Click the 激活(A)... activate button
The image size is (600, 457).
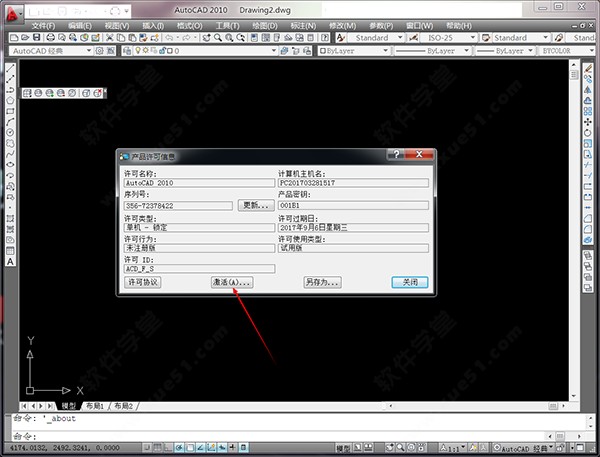tap(231, 283)
